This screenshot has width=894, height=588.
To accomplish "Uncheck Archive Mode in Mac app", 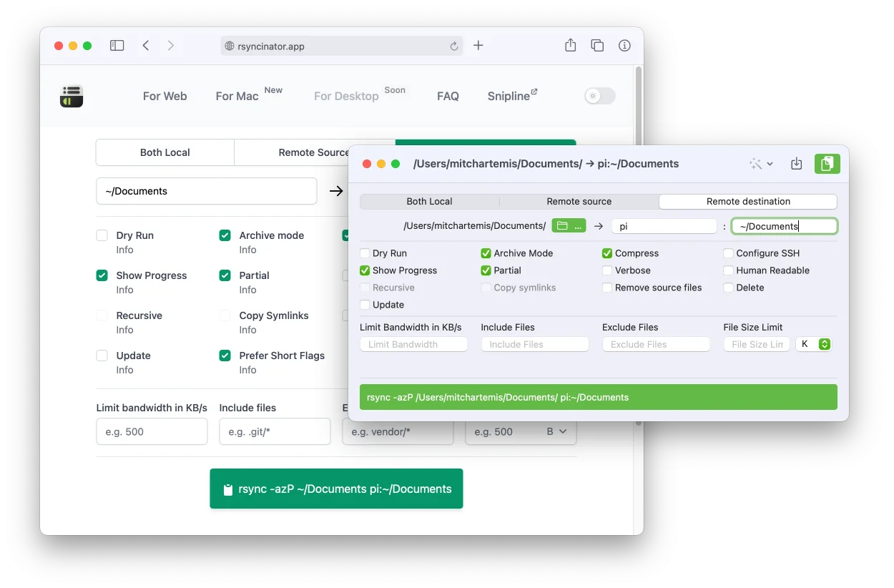I will (x=486, y=253).
